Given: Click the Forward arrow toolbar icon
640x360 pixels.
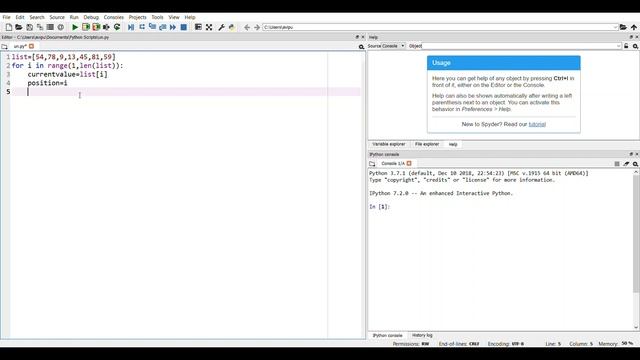Looking at the screenshot, I should (x=257, y=27).
